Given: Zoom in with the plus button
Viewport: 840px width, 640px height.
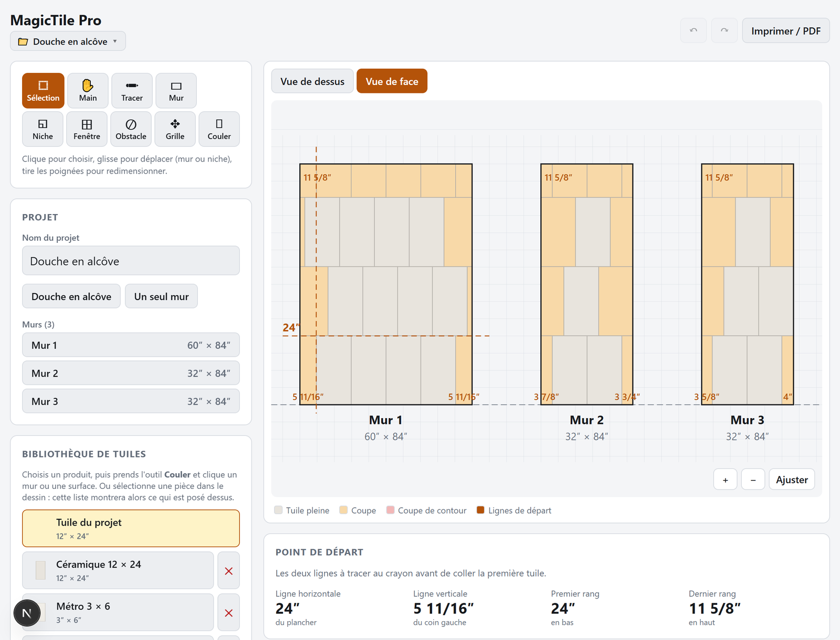Looking at the screenshot, I should (725, 479).
